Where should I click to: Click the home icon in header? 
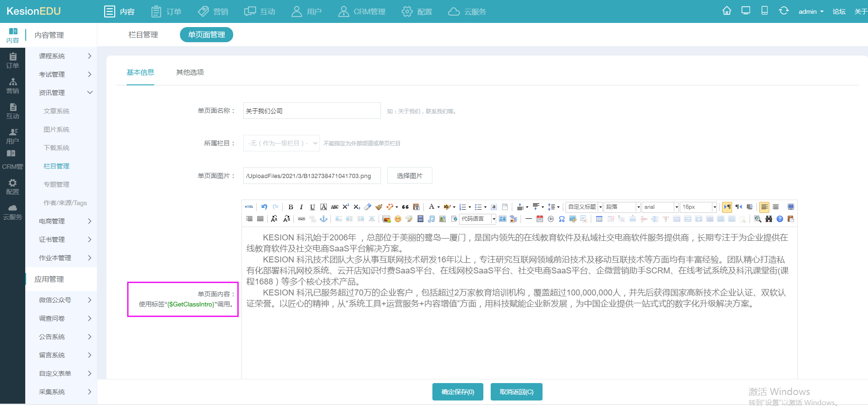pyautogui.click(x=727, y=11)
